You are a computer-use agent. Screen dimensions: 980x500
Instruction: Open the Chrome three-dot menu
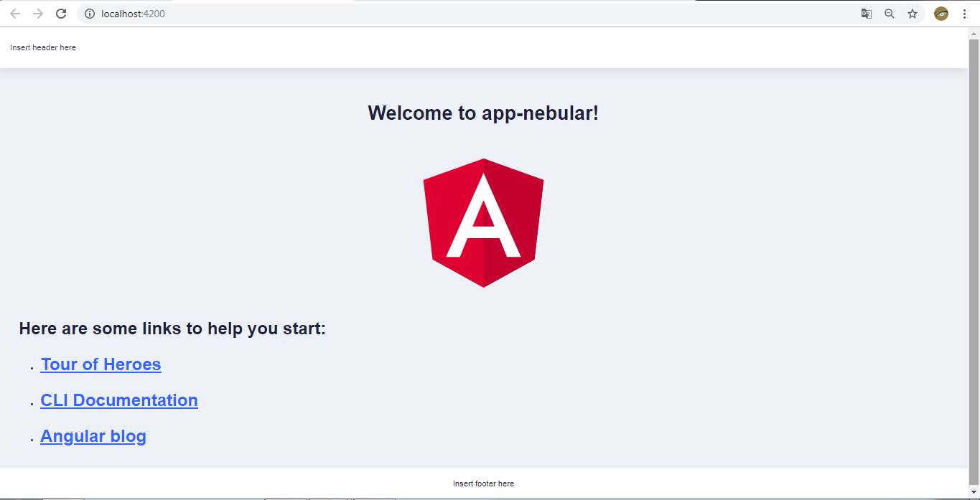tap(964, 13)
